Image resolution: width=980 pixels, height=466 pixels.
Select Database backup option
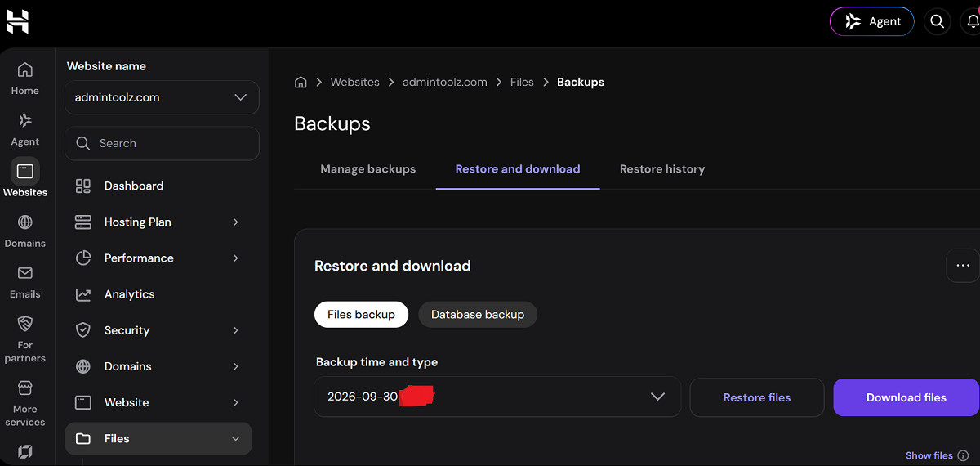pyautogui.click(x=478, y=314)
